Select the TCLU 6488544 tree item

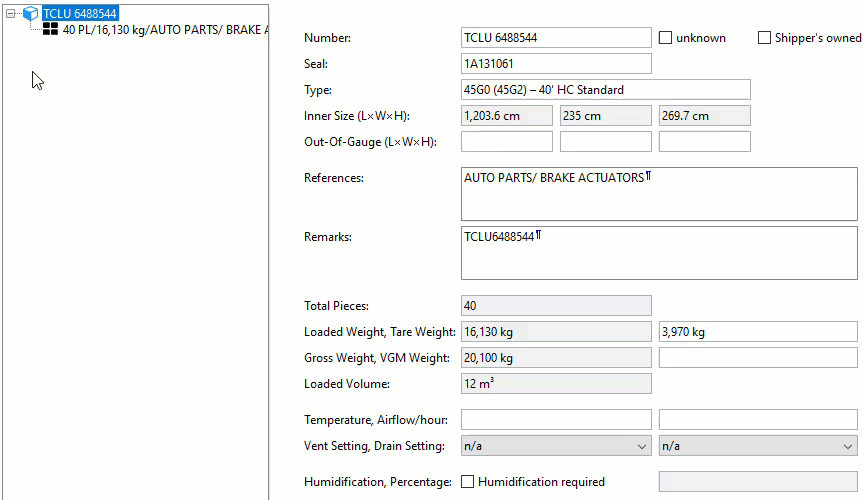pos(79,14)
